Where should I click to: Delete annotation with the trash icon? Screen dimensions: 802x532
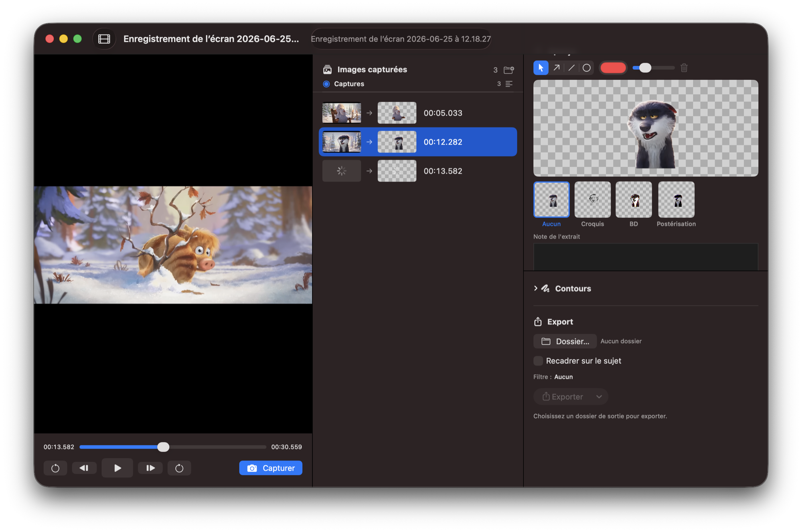[684, 68]
